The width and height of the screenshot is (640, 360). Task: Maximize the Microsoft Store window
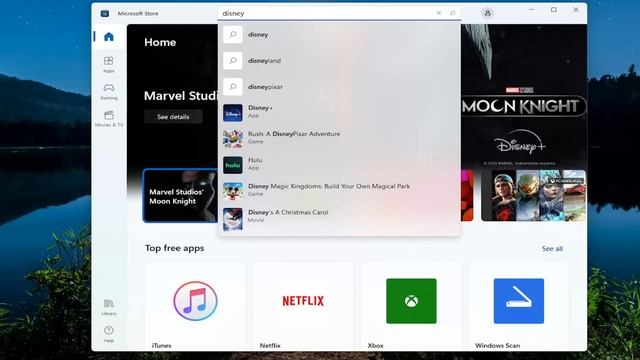point(554,10)
